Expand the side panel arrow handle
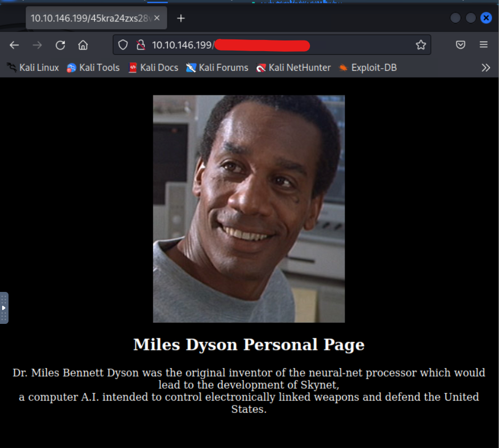The image size is (499, 448). (4, 308)
